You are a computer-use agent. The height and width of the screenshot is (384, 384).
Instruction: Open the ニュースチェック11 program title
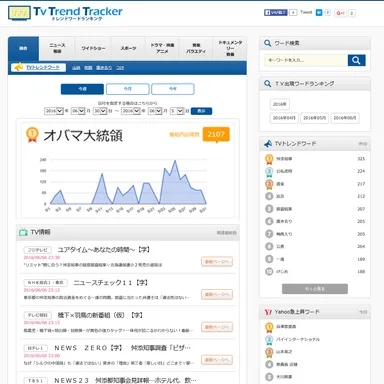(110, 283)
